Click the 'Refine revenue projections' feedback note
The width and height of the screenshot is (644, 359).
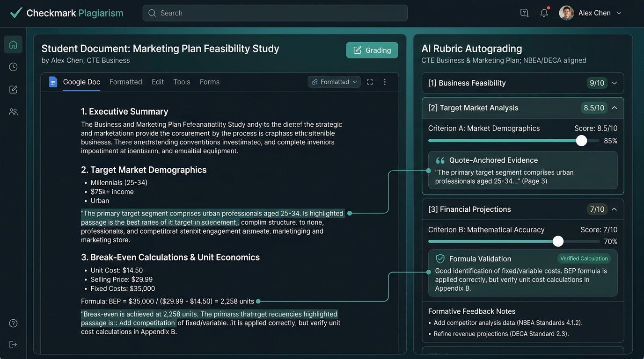point(501,334)
